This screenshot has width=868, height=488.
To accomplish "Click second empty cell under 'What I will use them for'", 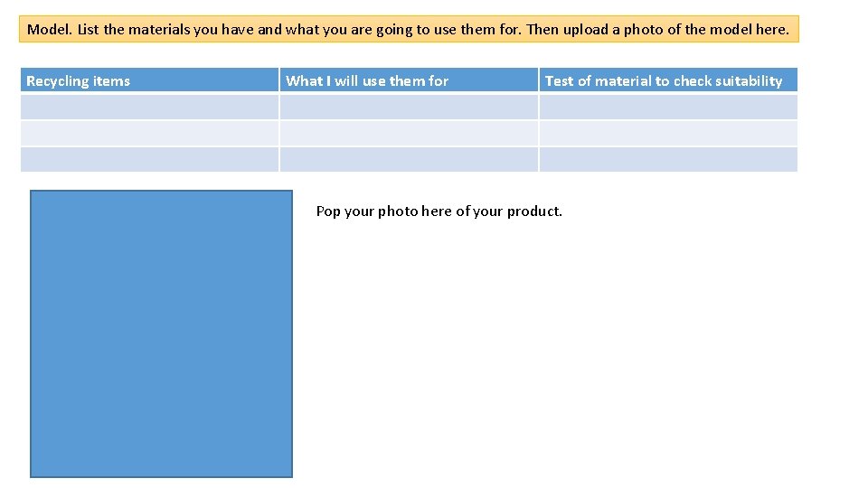I will tap(409, 133).
